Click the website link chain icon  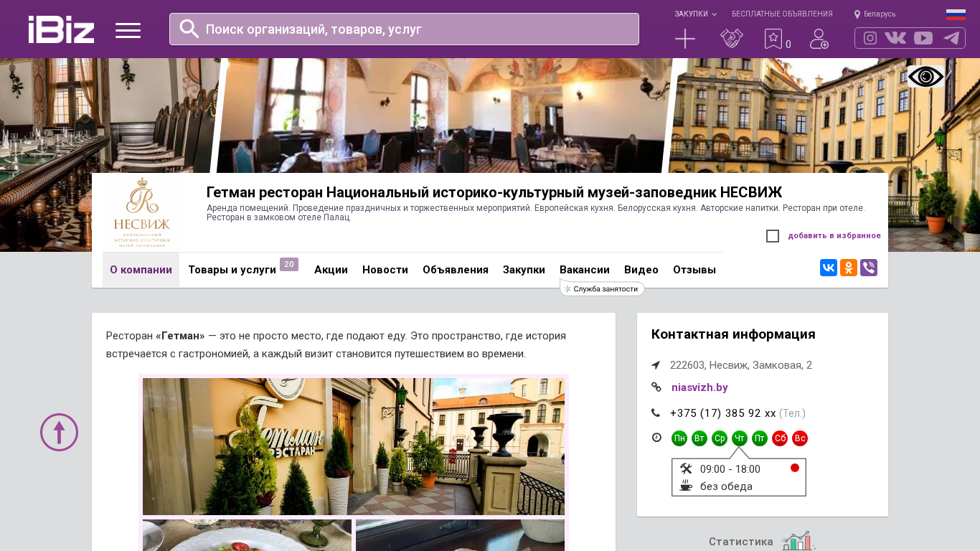(x=656, y=387)
